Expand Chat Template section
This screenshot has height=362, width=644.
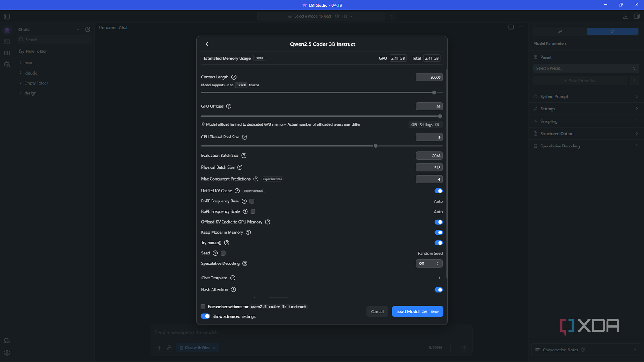tap(322, 278)
